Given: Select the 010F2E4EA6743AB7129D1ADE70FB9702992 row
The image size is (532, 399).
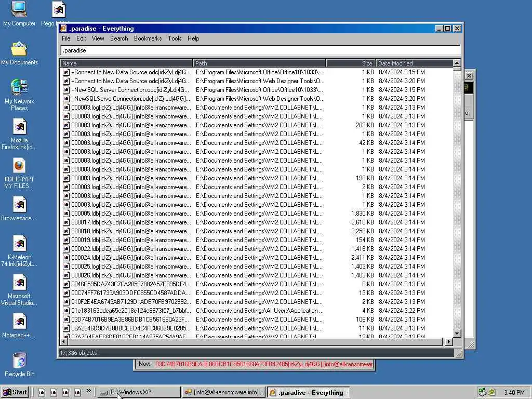Looking at the screenshot, I should tap(257, 302).
